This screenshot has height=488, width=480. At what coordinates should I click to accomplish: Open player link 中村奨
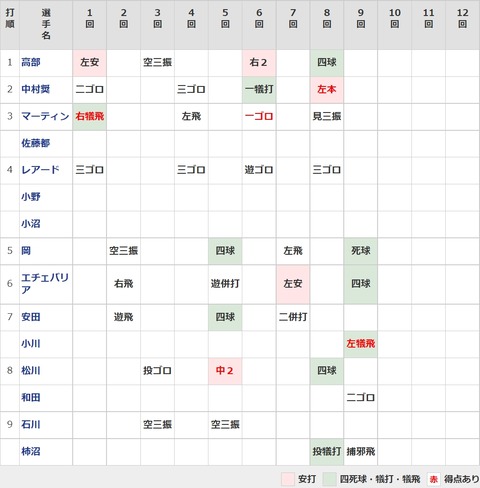tap(35, 89)
